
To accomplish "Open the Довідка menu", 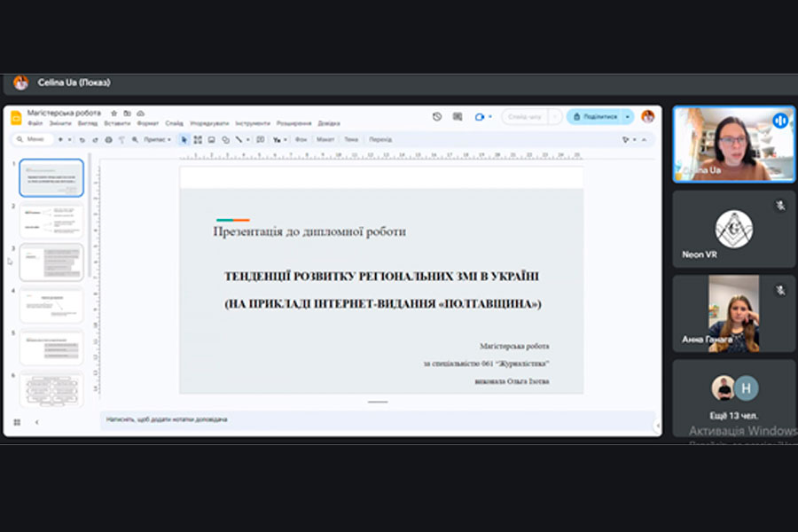I will 329,124.
